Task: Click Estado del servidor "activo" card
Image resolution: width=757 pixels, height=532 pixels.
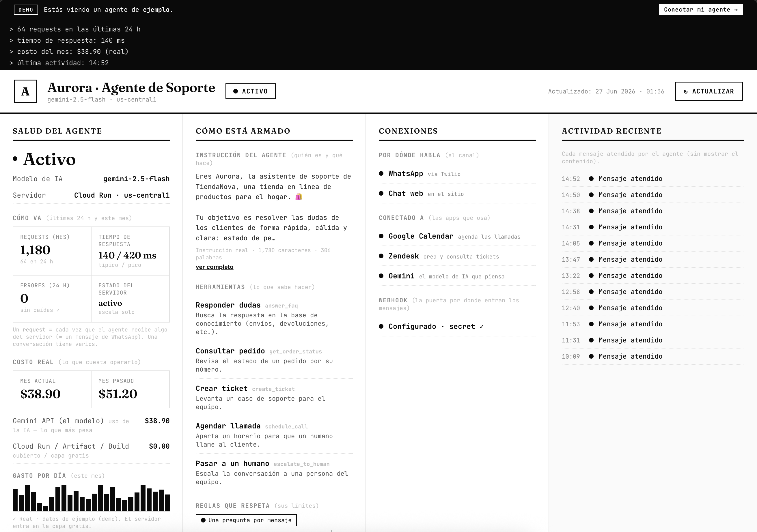Action: point(130,298)
